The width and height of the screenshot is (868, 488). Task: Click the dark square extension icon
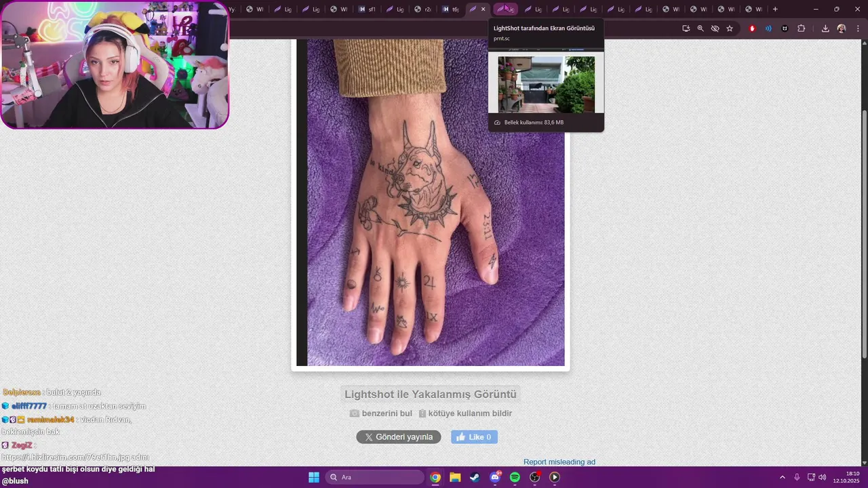(785, 28)
